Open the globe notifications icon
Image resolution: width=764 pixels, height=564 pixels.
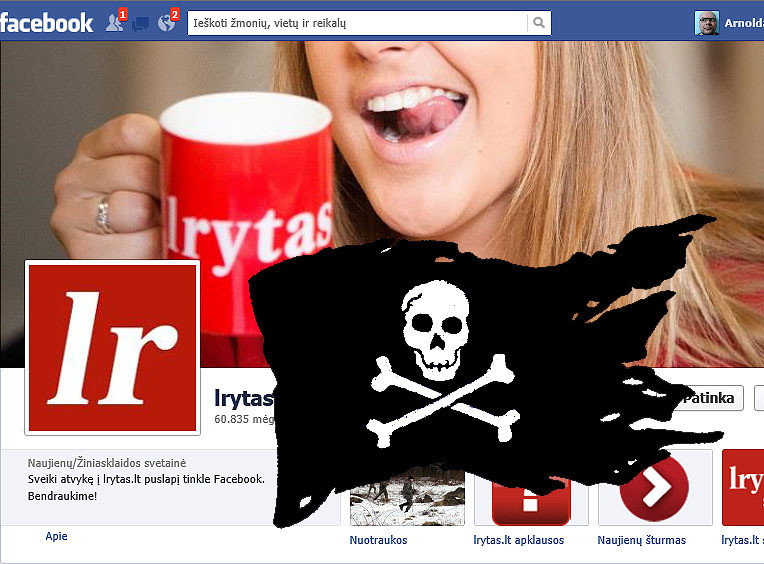166,22
